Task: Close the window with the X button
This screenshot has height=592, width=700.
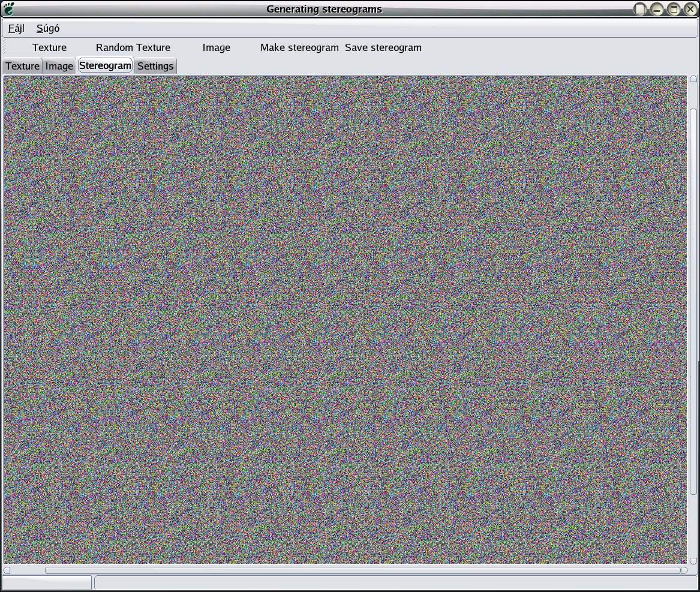Action: pos(690,9)
